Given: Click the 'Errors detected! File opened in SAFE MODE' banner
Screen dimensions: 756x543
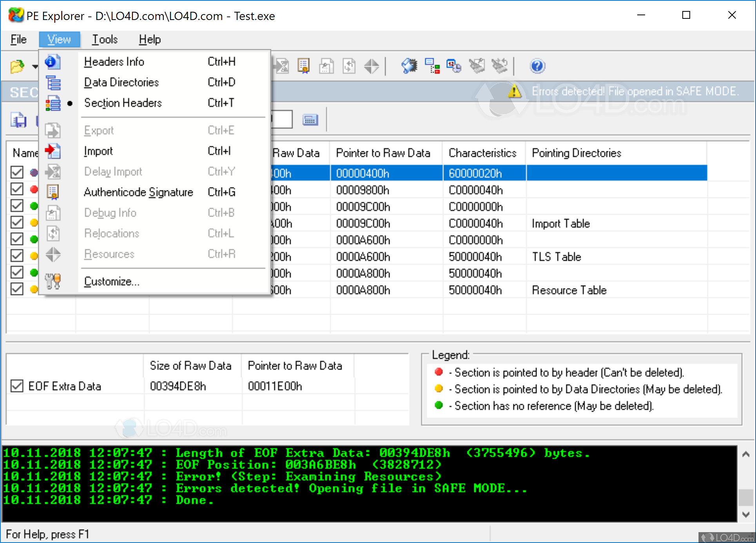Looking at the screenshot, I should coord(635,91).
